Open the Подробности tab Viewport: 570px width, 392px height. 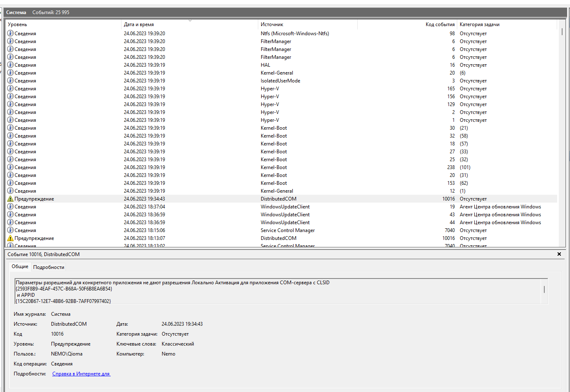point(49,267)
